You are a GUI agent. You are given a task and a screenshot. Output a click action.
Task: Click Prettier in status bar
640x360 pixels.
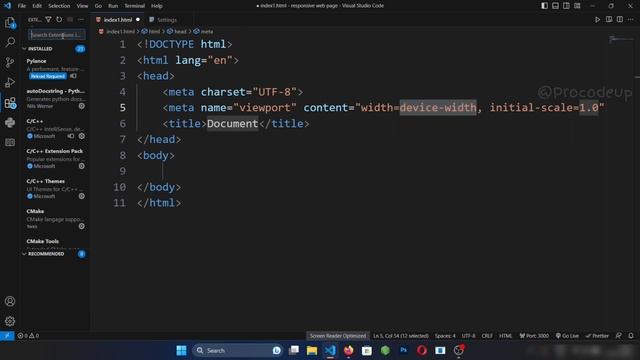[x=597, y=336]
